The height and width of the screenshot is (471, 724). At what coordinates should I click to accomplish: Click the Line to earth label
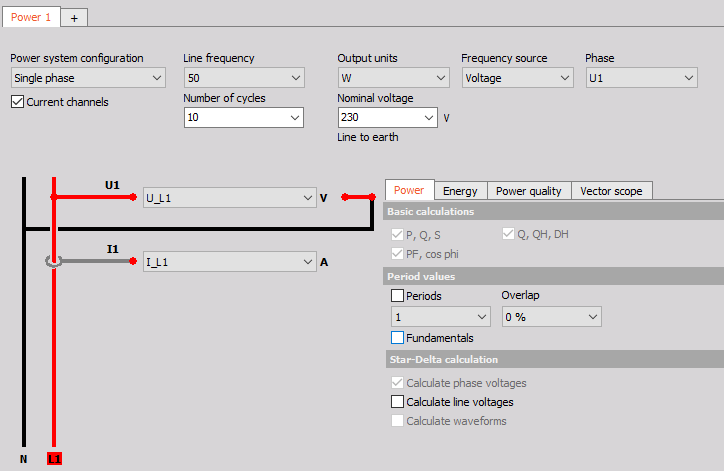pos(368,137)
